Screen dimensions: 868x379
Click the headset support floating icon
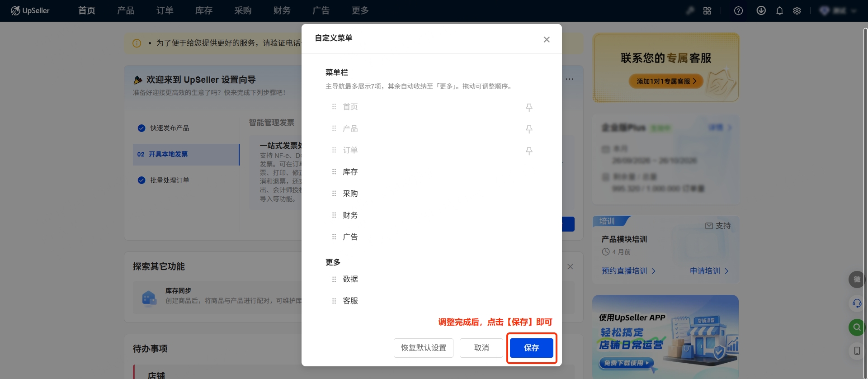[857, 303]
